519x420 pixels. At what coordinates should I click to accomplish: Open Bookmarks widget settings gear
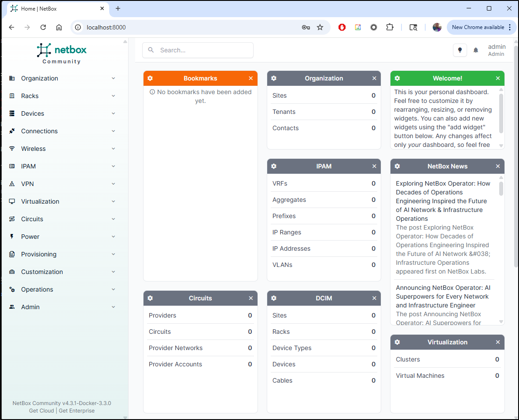click(150, 78)
